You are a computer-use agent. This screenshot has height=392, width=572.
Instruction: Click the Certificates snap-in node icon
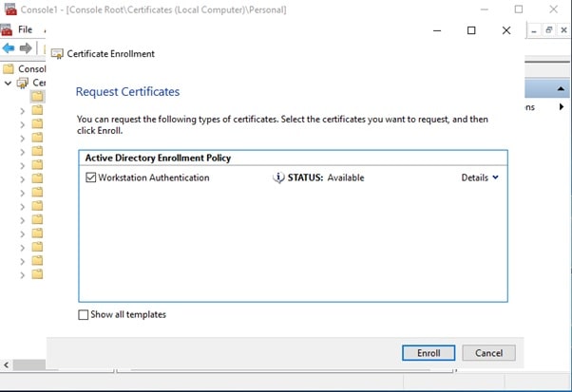point(23,83)
